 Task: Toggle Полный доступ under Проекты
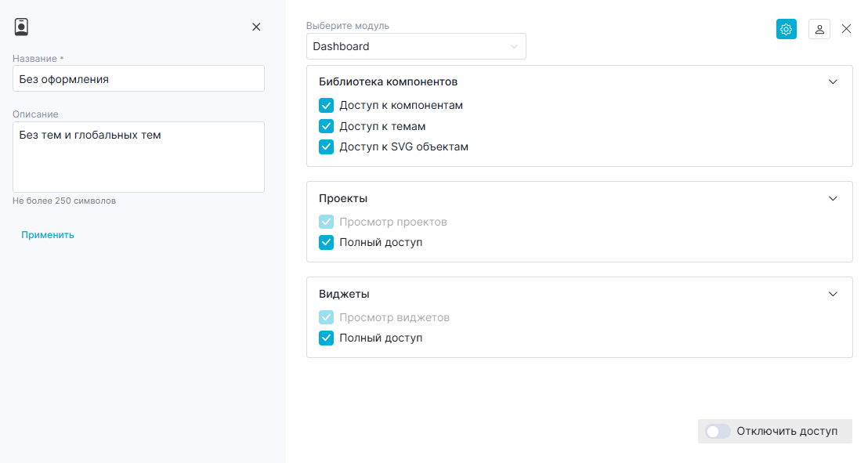tap(326, 243)
